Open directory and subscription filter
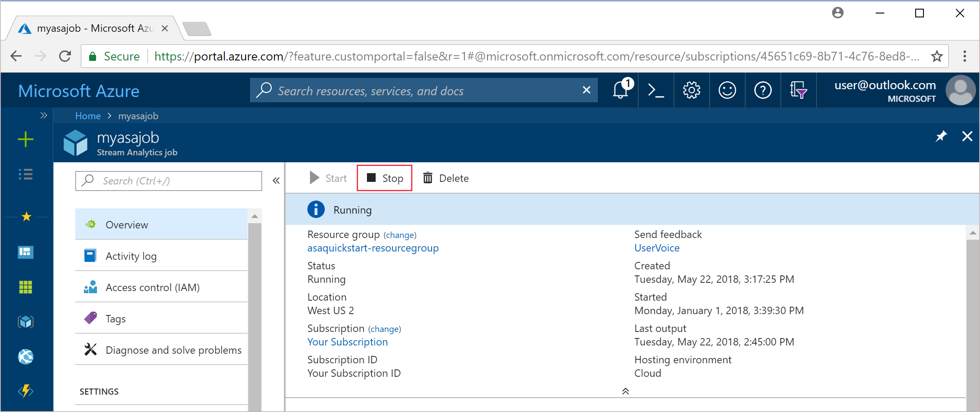Screen dimensions: 980x412 (x=799, y=90)
